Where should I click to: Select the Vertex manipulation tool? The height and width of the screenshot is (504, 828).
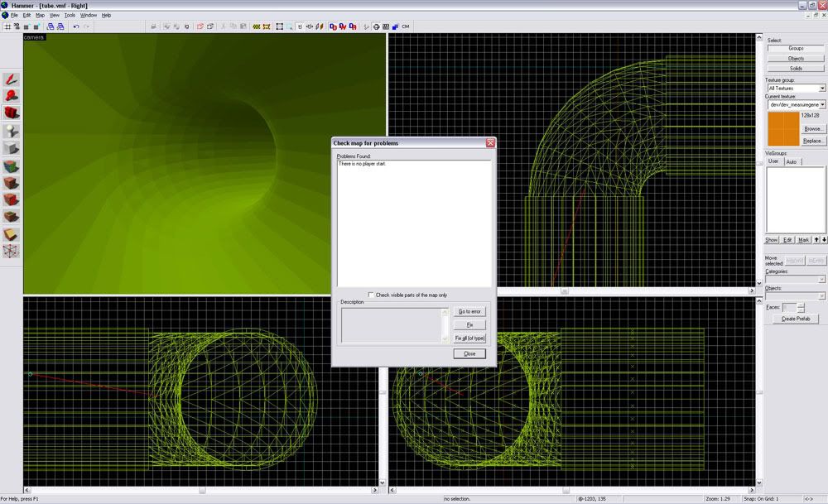[12, 252]
